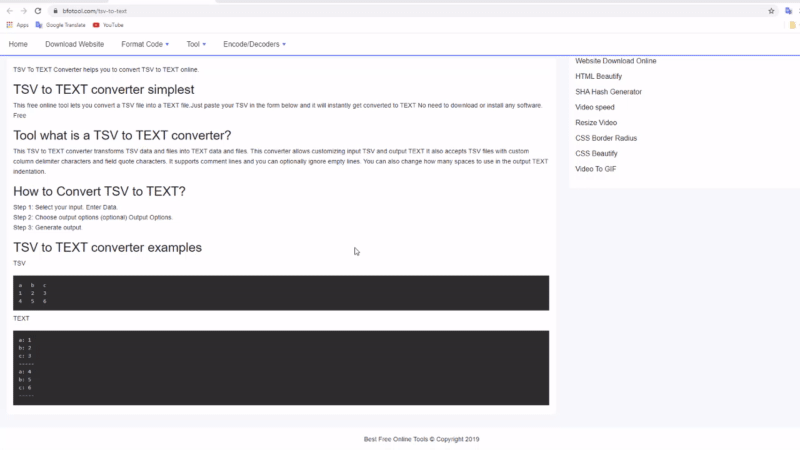The image size is (800, 450).
Task: Reload the page with refresh icon
Action: click(38, 11)
